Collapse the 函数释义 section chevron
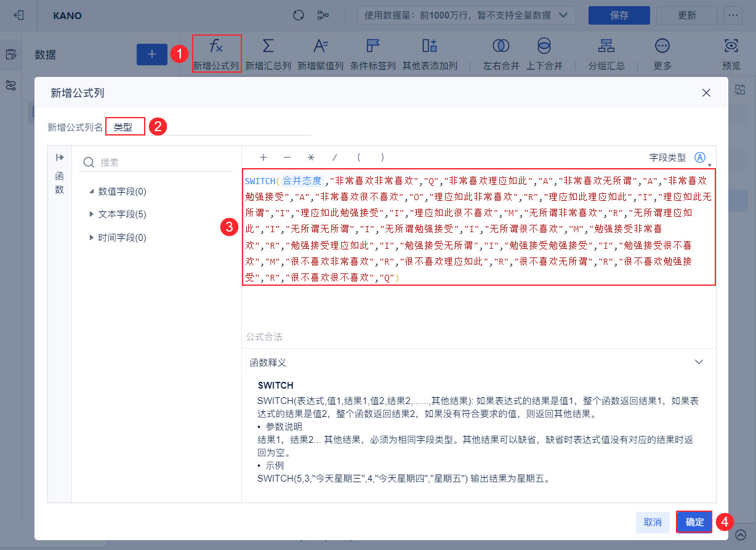This screenshot has height=550, width=756. click(699, 362)
